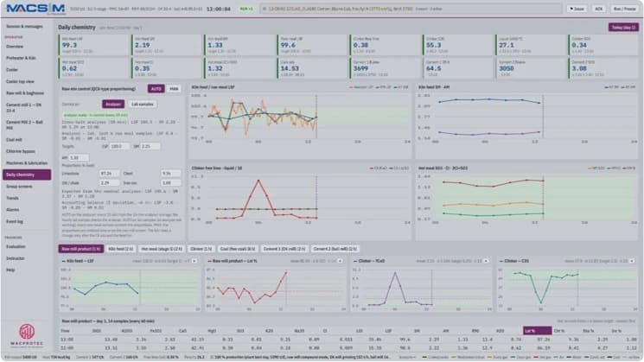This screenshot has width=644, height=362.
Task: Select the Hot meal (stage 5) tab
Action: click(x=162, y=249)
